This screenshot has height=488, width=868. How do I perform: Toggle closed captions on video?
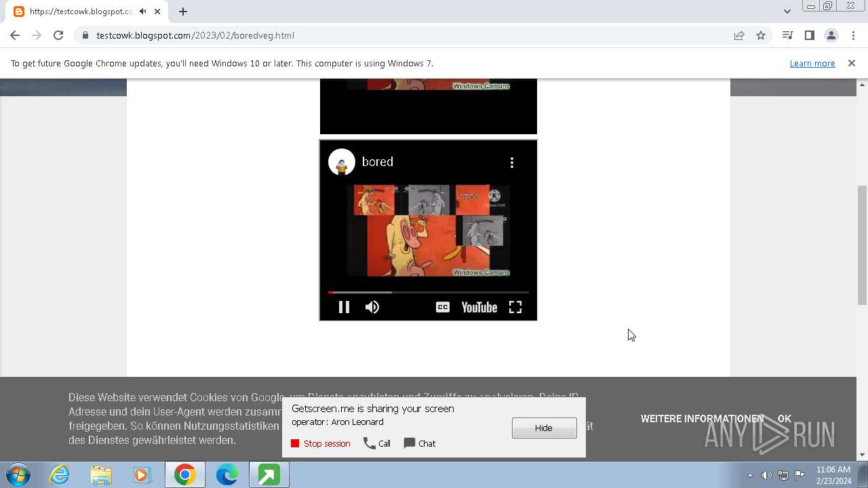pyautogui.click(x=443, y=307)
